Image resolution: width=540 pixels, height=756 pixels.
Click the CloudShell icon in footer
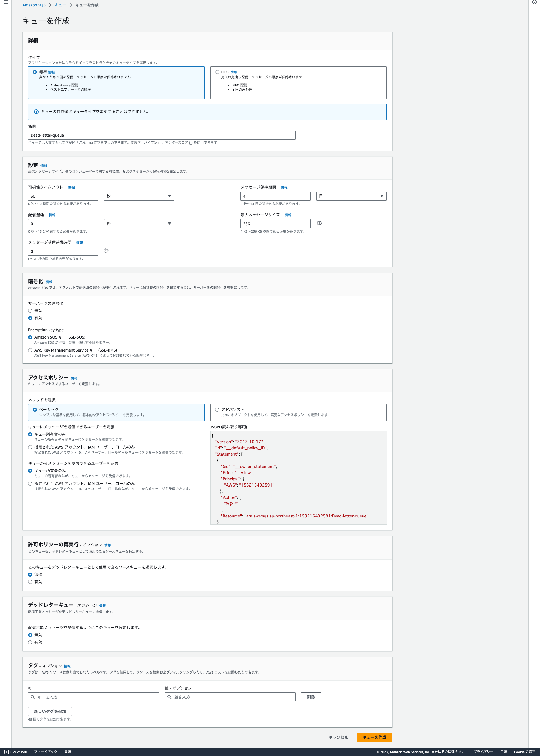pos(7,752)
